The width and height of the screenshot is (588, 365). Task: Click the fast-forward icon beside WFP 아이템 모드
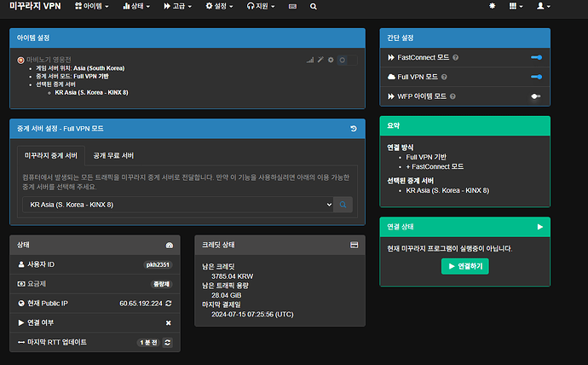[391, 96]
